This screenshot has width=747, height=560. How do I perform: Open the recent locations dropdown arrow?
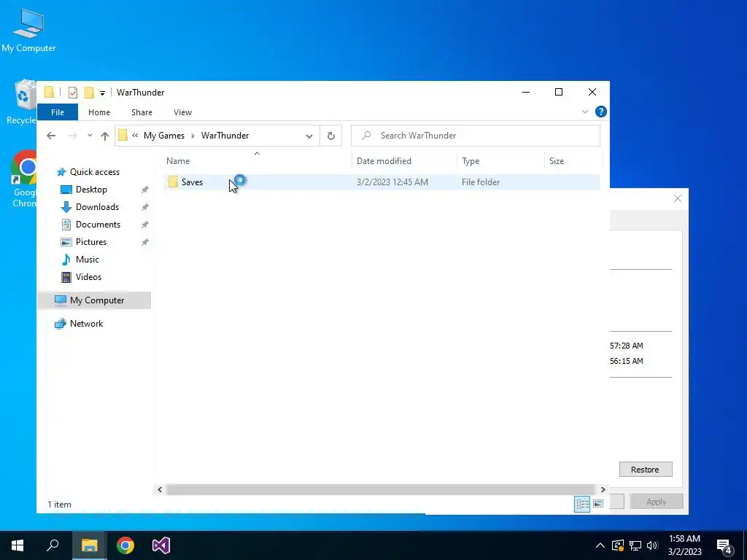(x=90, y=136)
